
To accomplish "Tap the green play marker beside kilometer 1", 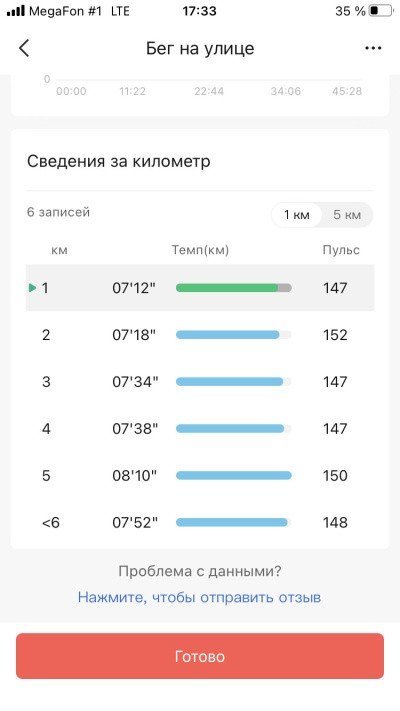I will click(32, 287).
